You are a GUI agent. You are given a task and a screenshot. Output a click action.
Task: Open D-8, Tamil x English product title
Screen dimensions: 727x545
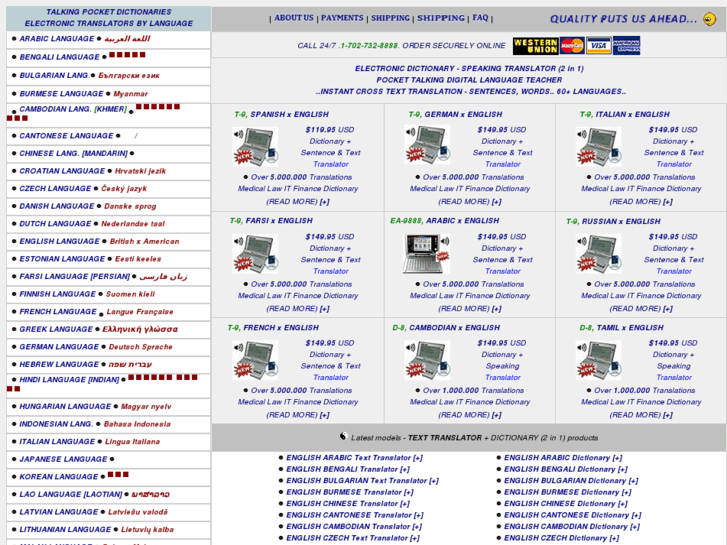[621, 328]
